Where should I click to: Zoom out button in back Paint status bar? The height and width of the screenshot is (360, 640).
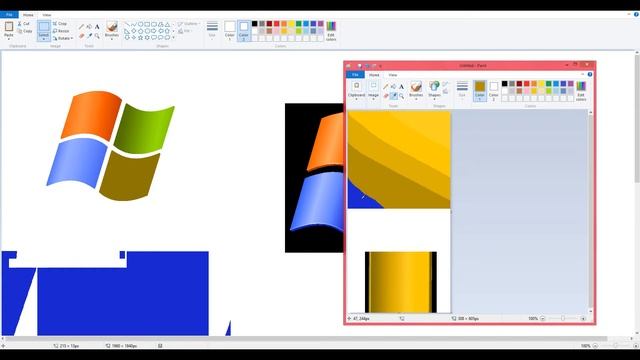click(x=595, y=346)
